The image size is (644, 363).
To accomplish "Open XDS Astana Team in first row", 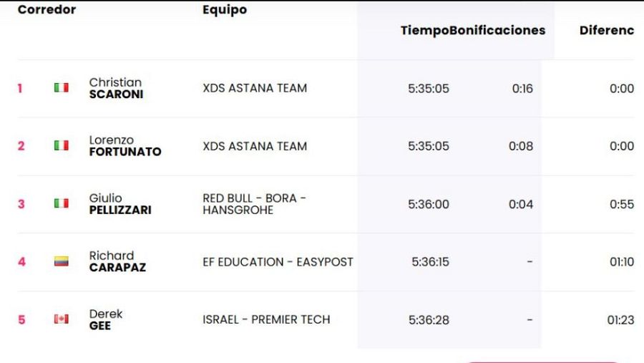I will tap(255, 88).
